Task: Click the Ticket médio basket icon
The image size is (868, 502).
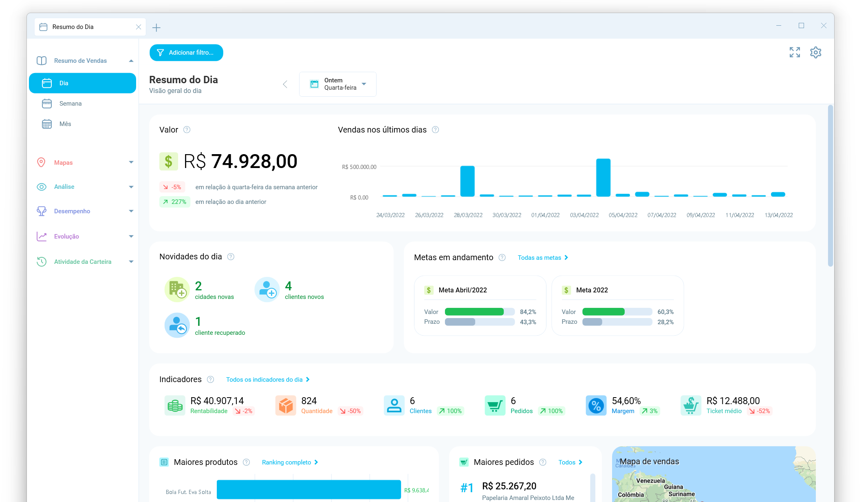Action: 691,405
